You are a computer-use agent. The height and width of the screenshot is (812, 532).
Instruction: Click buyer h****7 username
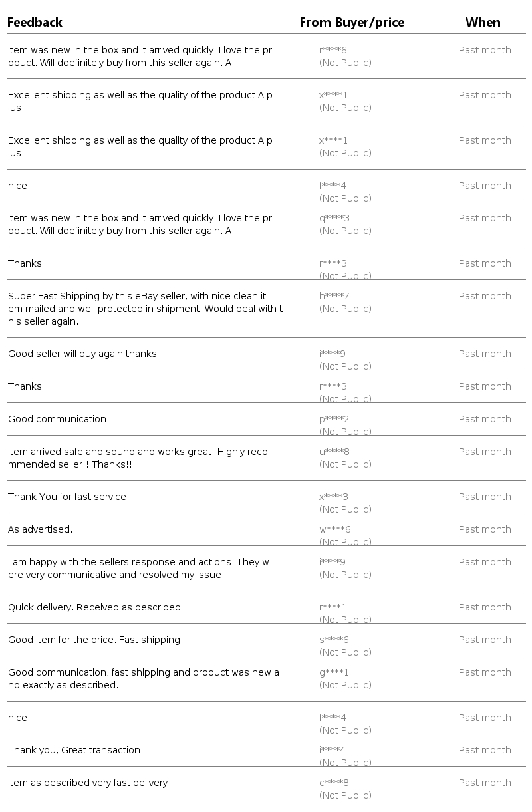334,296
